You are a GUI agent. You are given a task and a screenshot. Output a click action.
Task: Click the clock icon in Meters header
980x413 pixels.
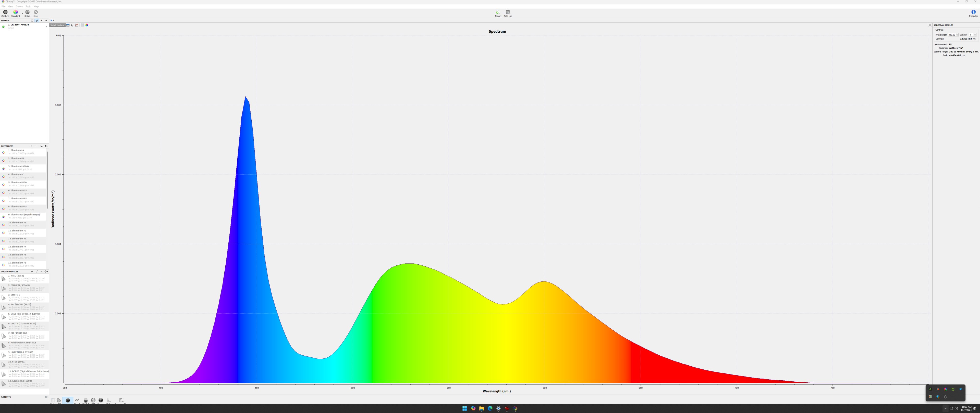pyautogui.click(x=32, y=20)
